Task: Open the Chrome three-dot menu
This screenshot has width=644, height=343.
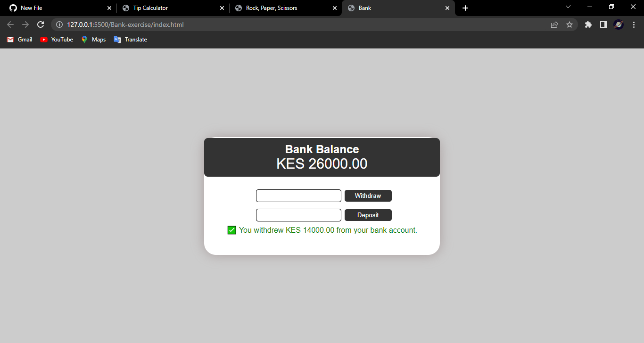Action: (x=634, y=24)
